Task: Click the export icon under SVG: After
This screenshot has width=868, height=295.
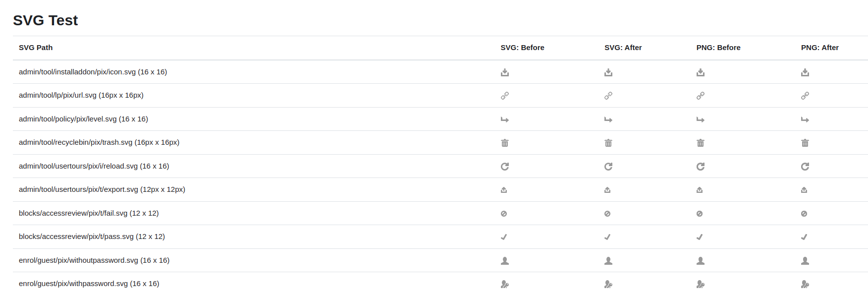Action: (607, 190)
